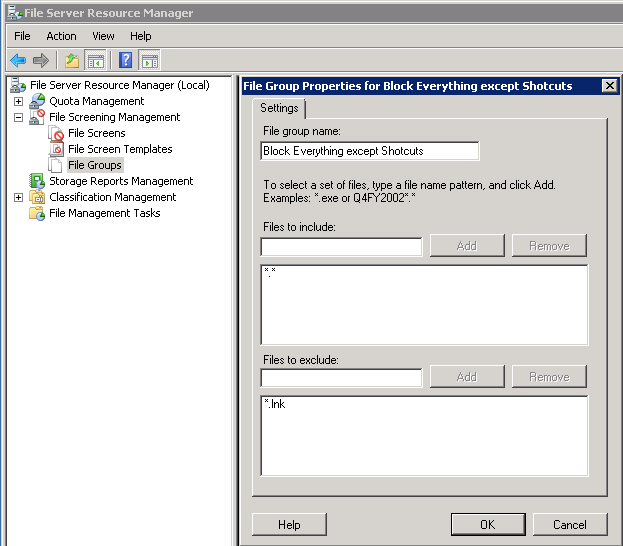
Task: Click the File Server Resource Manager root icon
Action: click(18, 85)
